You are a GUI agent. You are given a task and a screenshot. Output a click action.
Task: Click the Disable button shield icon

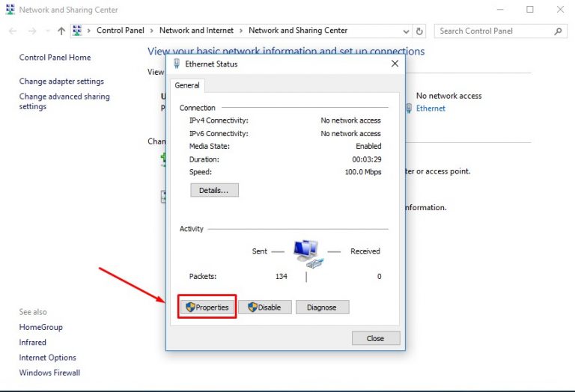252,307
